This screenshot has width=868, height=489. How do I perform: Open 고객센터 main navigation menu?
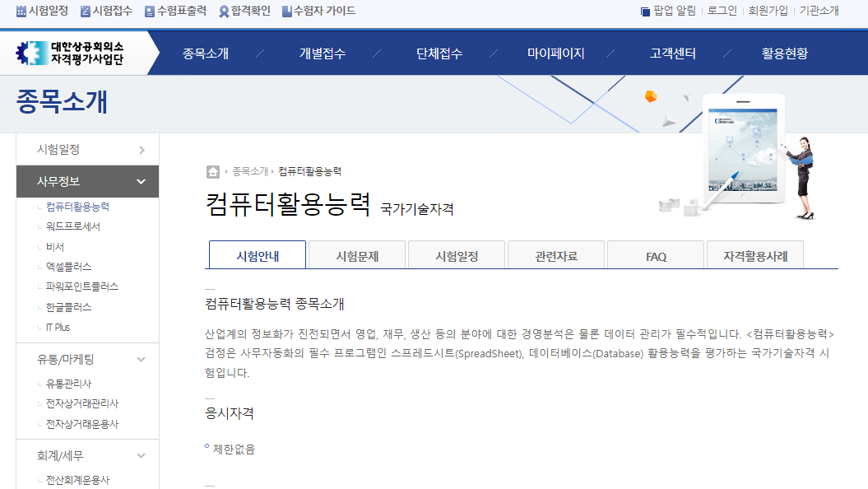tap(672, 54)
